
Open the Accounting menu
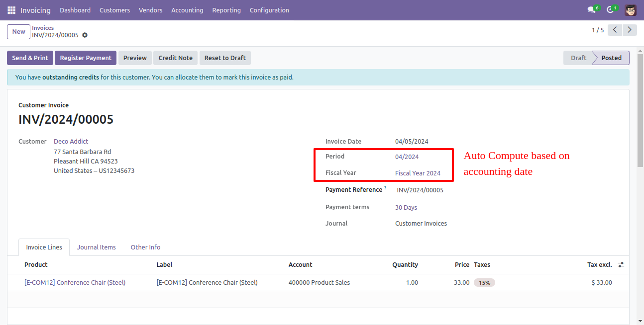pyautogui.click(x=187, y=10)
